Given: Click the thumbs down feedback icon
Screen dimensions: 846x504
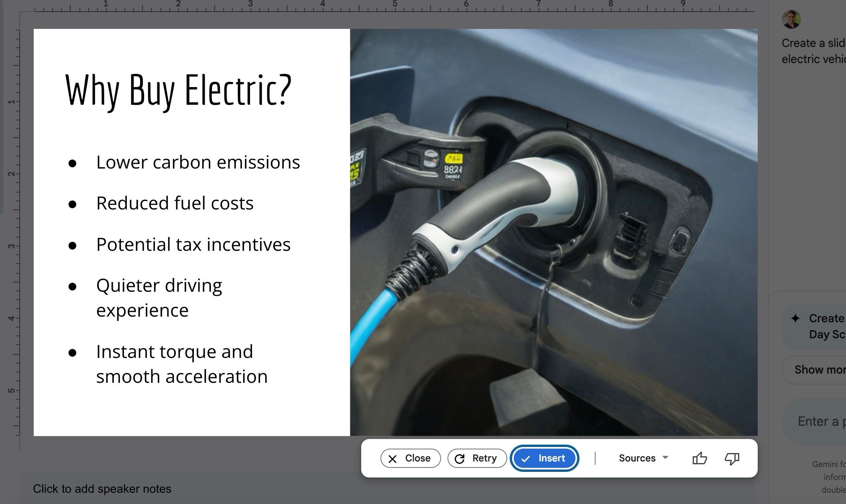Looking at the screenshot, I should [732, 458].
